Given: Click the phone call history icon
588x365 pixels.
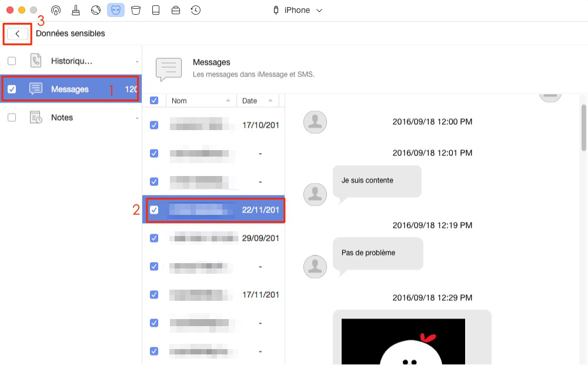Looking at the screenshot, I should (36, 61).
